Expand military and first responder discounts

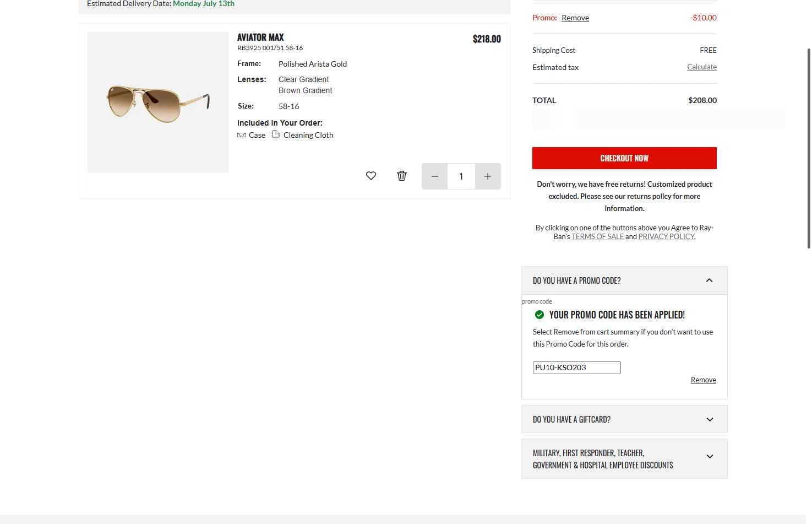pyautogui.click(x=624, y=459)
